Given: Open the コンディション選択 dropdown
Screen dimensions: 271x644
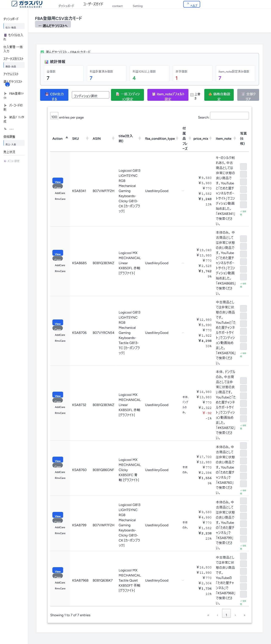Looking at the screenshot, I should click(90, 95).
